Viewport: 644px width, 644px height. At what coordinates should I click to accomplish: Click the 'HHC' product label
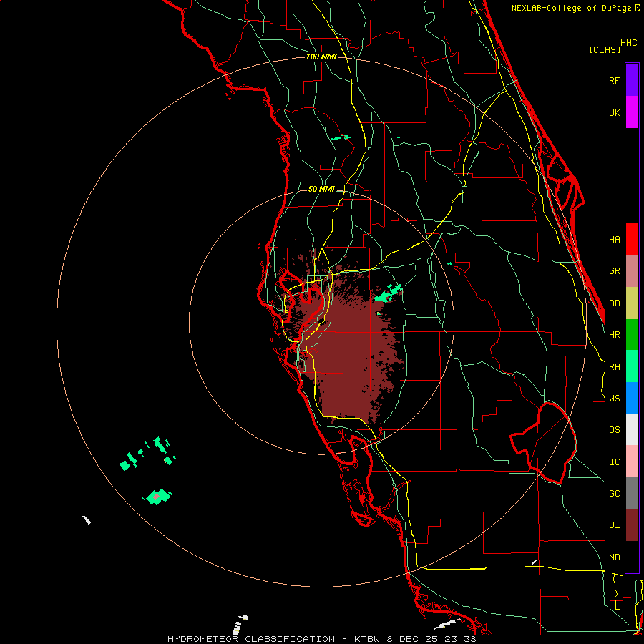(629, 43)
